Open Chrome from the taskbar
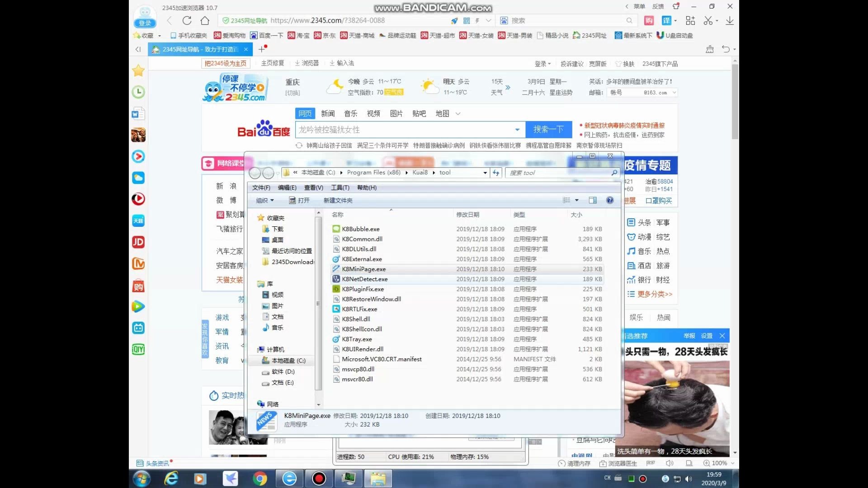 point(260,479)
